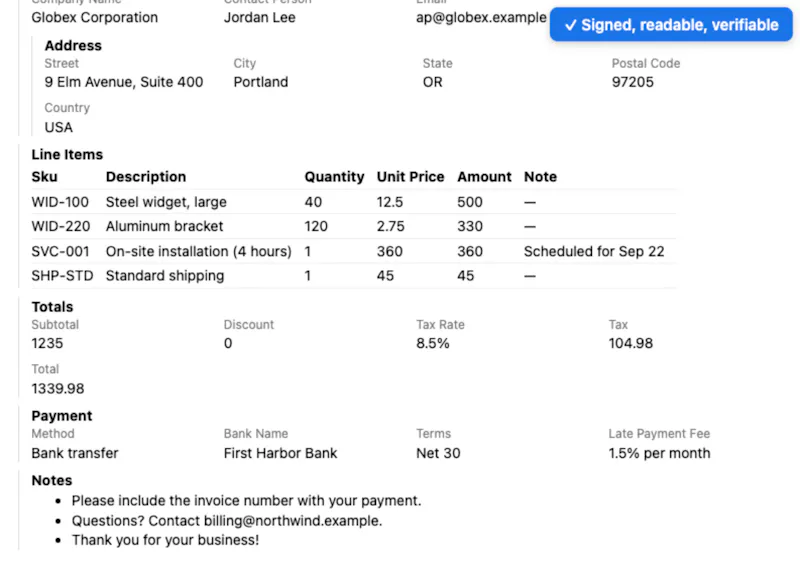
Task: Select payment method Bank transfer
Action: click(x=74, y=453)
